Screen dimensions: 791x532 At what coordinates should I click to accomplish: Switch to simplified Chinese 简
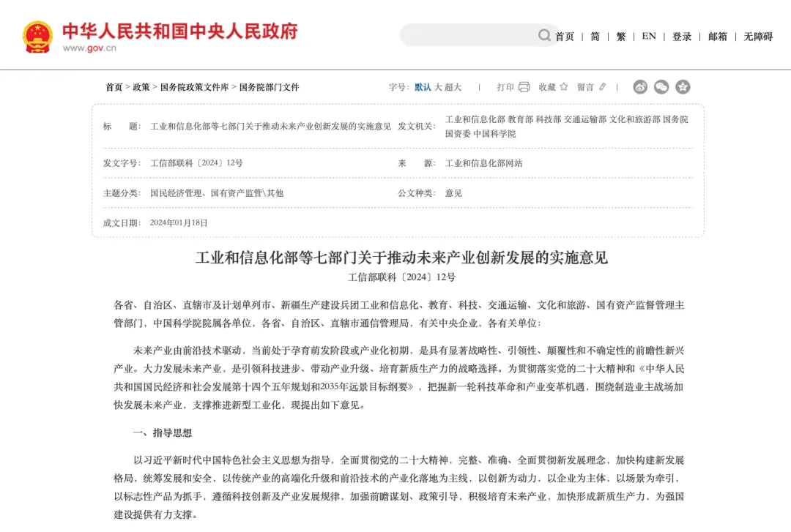(x=595, y=37)
